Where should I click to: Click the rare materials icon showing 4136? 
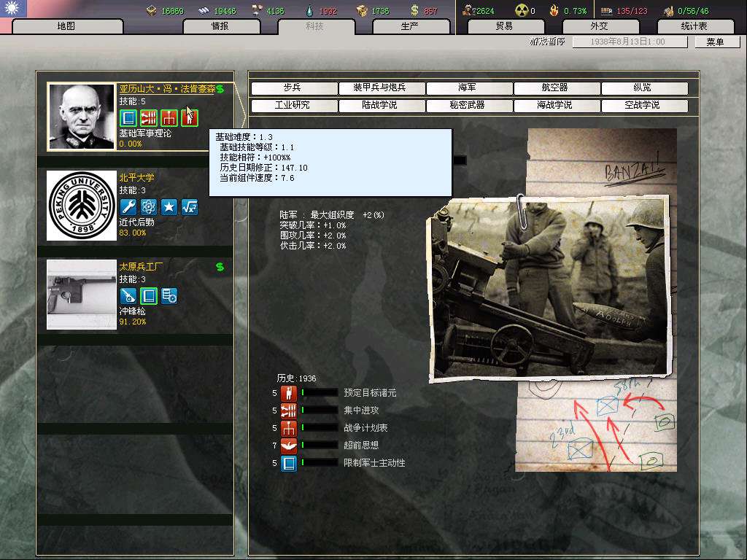click(x=257, y=10)
